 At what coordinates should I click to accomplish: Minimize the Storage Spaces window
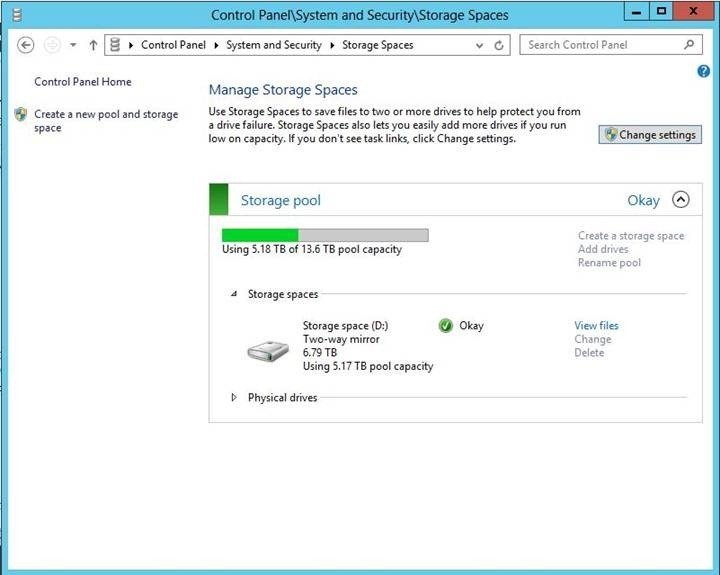click(x=636, y=11)
